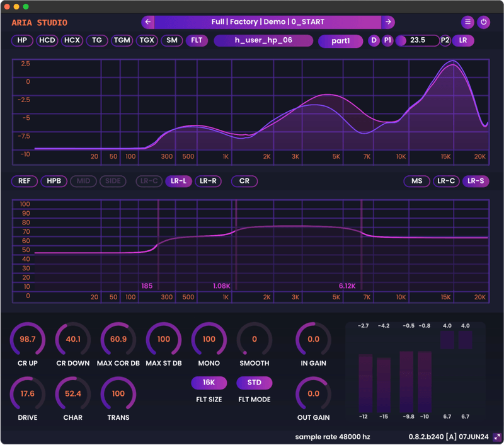Select the disabled MID tab
The image size is (504, 445).
pos(83,181)
